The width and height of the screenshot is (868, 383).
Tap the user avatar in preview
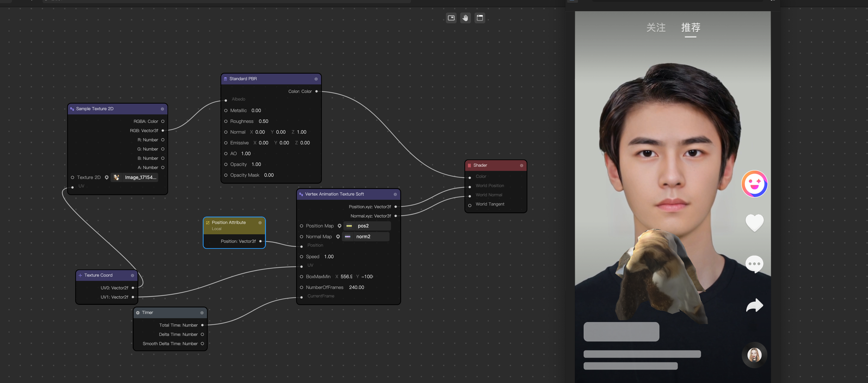755,355
